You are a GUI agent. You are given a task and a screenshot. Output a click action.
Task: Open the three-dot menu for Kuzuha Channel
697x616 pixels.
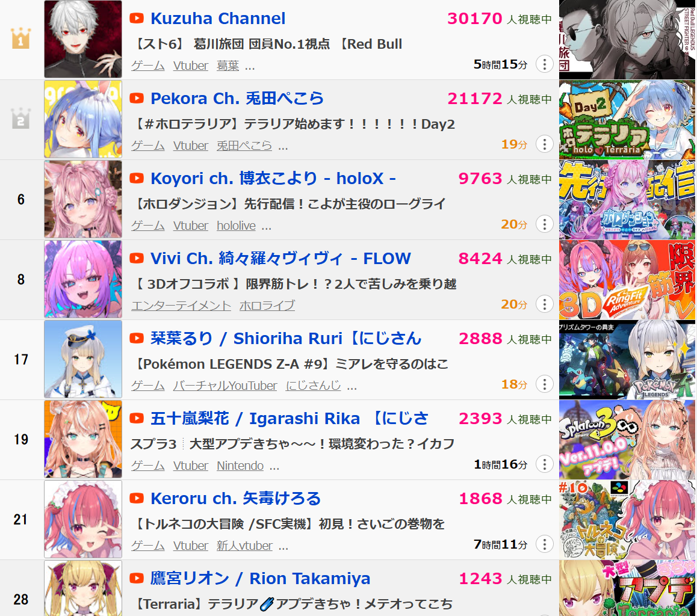point(544,64)
